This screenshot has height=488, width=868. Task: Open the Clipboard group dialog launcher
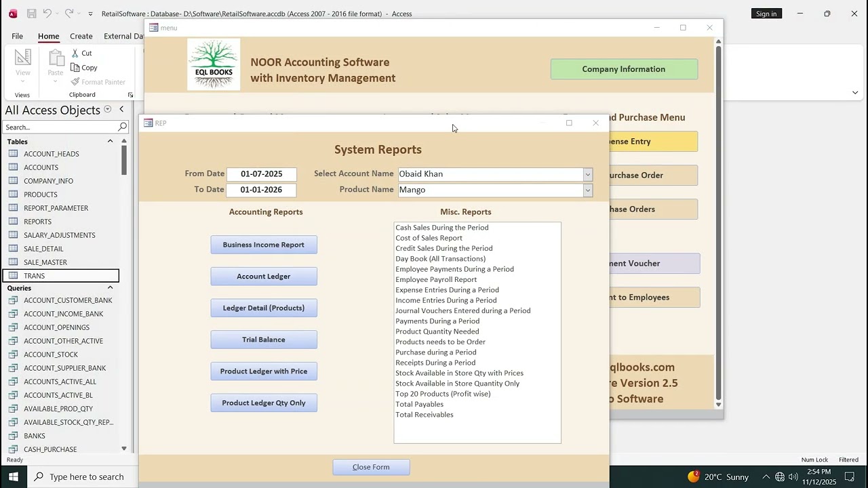pyautogui.click(x=130, y=95)
